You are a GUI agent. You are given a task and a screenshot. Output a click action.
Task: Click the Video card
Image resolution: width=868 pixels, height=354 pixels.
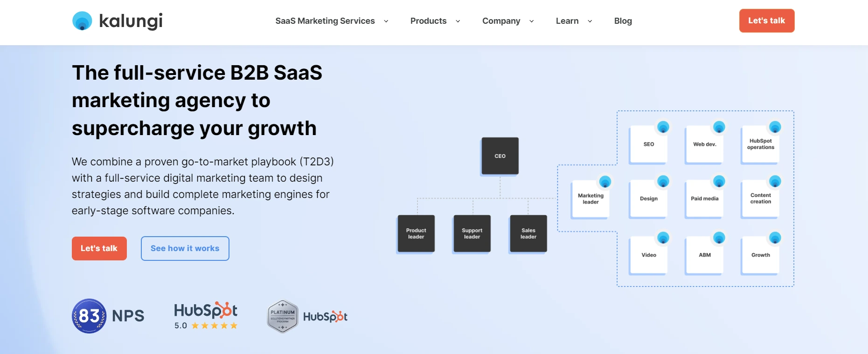point(649,255)
